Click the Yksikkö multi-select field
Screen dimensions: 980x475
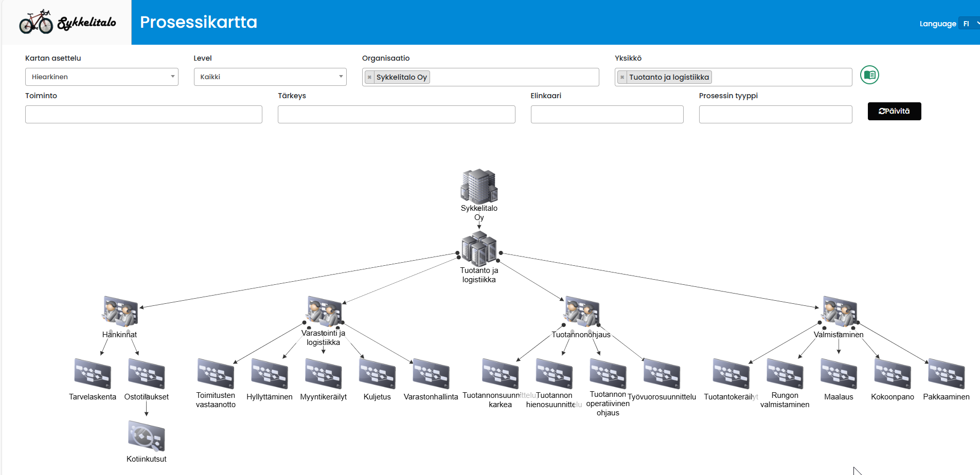point(733,77)
